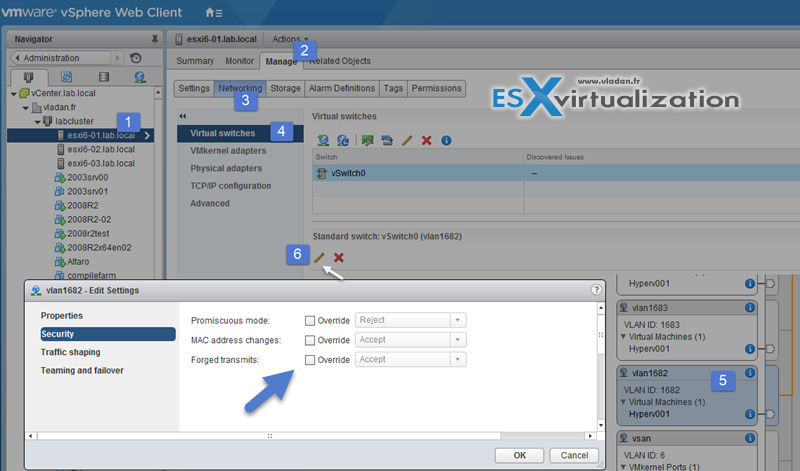The width and height of the screenshot is (800, 471).
Task: Switch to VMs and Templates view icon
Action: click(x=66, y=77)
